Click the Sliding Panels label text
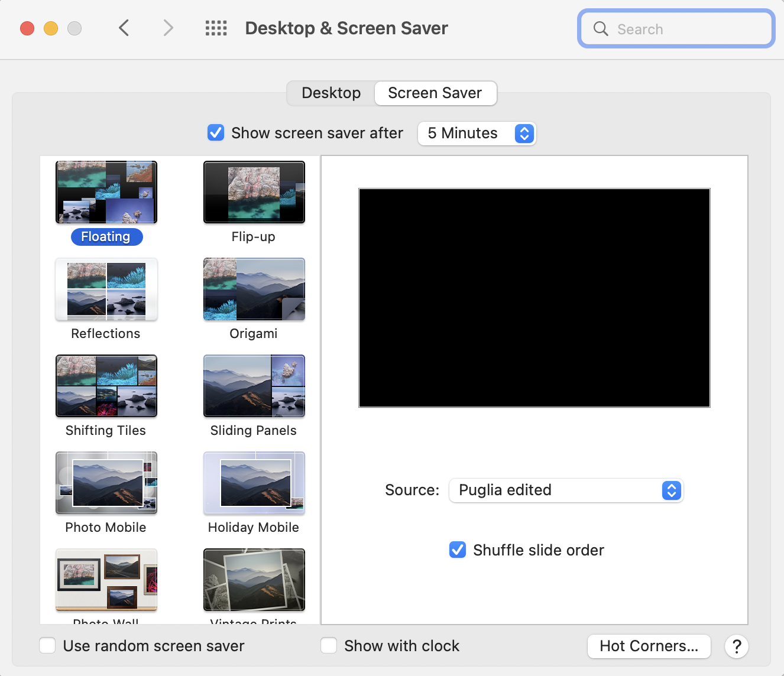784x676 pixels. (x=254, y=430)
